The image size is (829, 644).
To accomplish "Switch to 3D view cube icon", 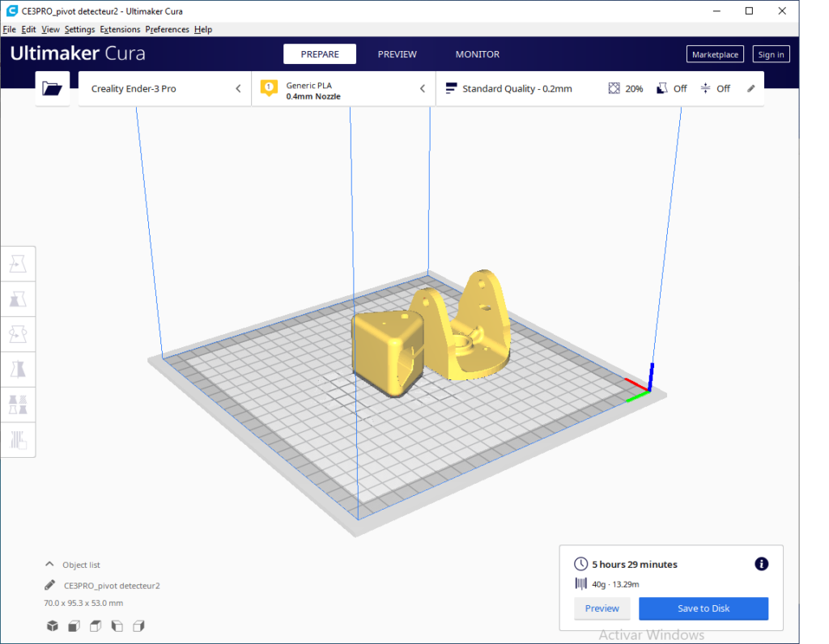I will 52,625.
